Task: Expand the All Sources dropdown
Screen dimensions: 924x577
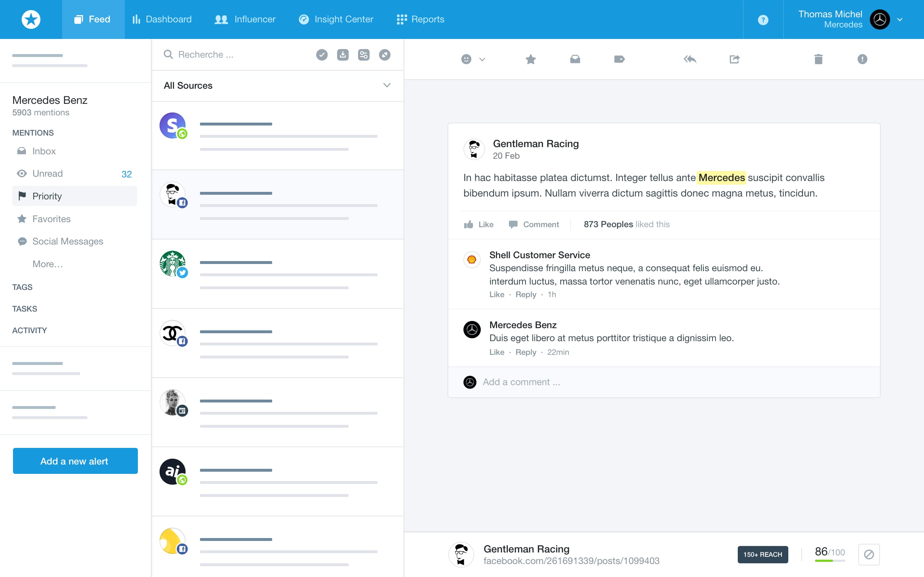Action: [387, 85]
